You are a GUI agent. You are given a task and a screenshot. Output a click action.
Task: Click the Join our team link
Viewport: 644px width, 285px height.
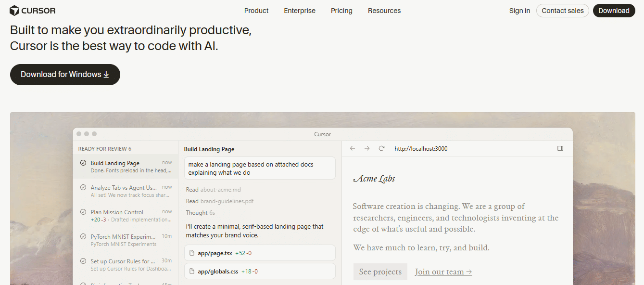[x=443, y=272]
